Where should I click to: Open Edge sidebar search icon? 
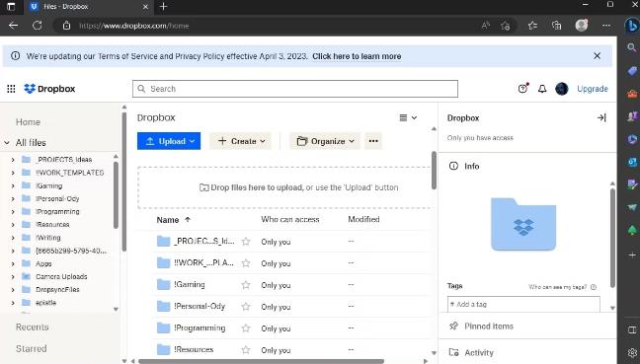631,47
